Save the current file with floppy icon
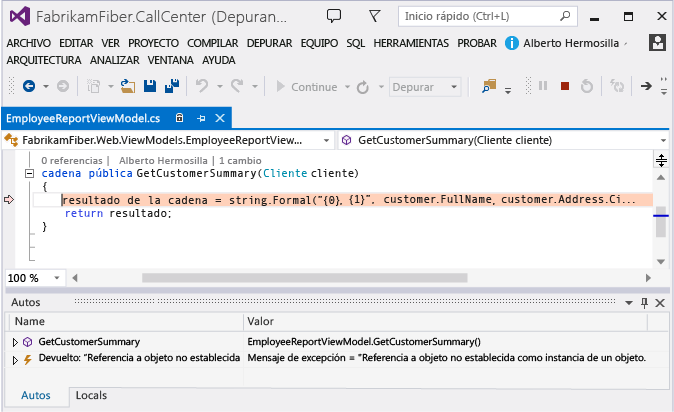This screenshot has height=412, width=674. click(150, 86)
